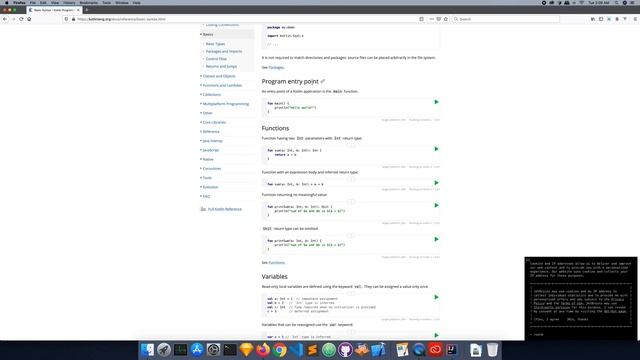The width and height of the screenshot is (640, 360).
Task: Expand the Classes and Objects section
Action: 219,76
